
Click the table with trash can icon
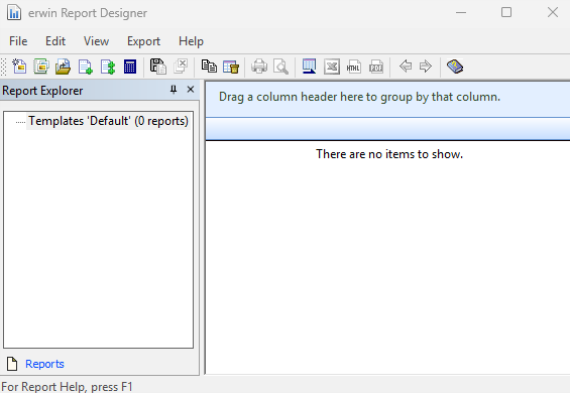(x=231, y=67)
